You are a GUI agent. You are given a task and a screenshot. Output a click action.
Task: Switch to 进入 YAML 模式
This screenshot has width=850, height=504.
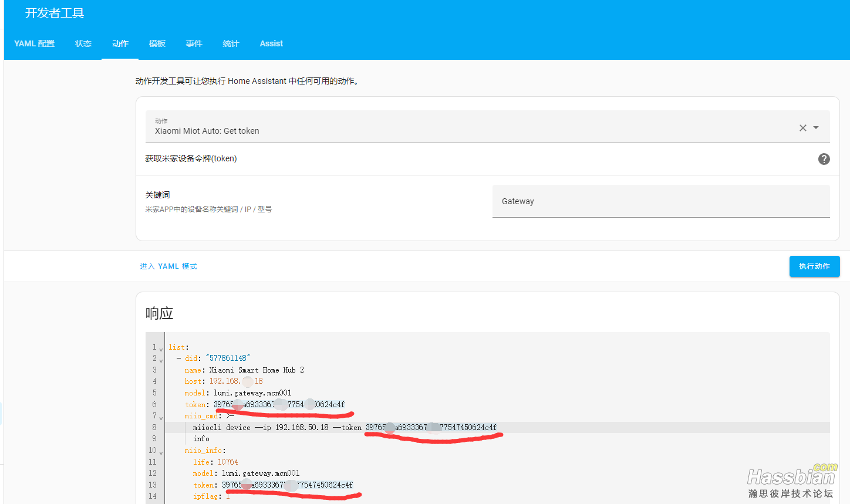point(168,266)
